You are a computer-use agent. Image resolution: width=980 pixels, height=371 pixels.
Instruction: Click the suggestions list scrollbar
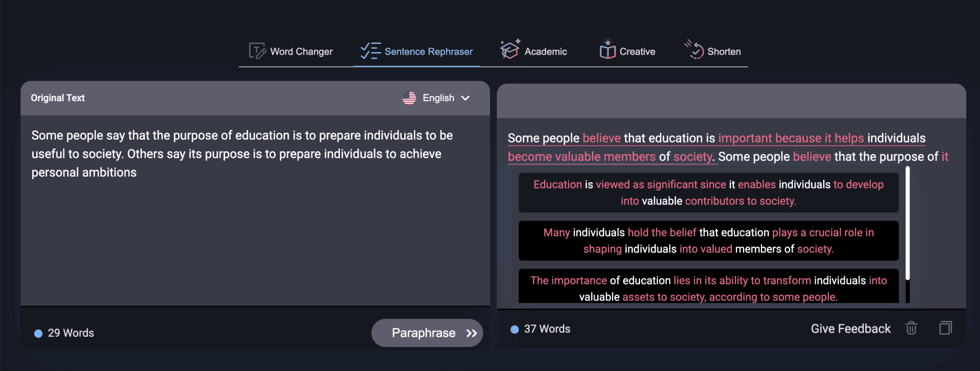point(908,225)
